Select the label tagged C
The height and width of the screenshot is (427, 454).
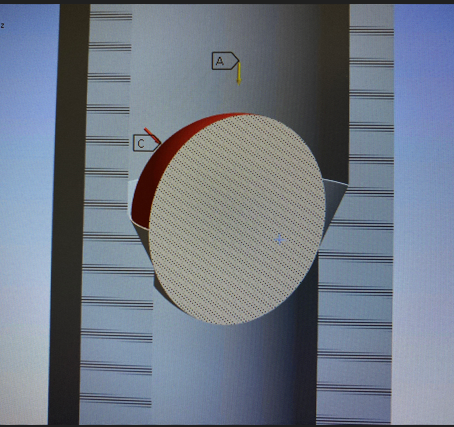click(x=146, y=143)
